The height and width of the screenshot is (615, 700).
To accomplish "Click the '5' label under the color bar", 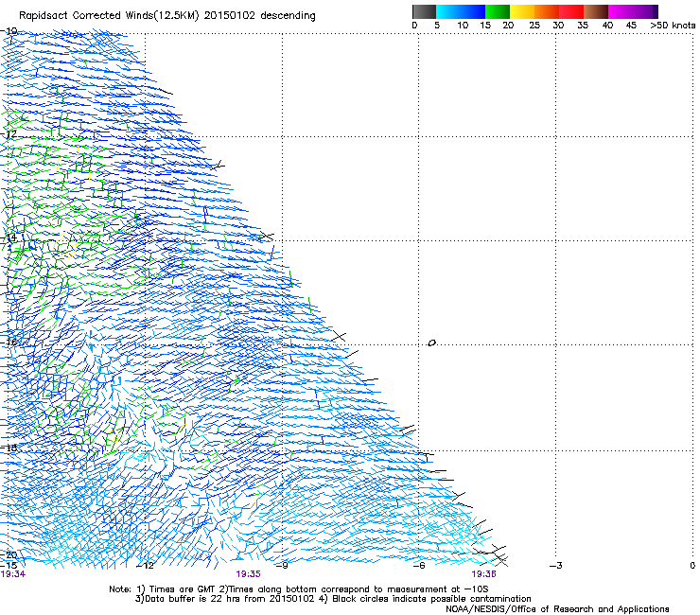I will 437,26.
